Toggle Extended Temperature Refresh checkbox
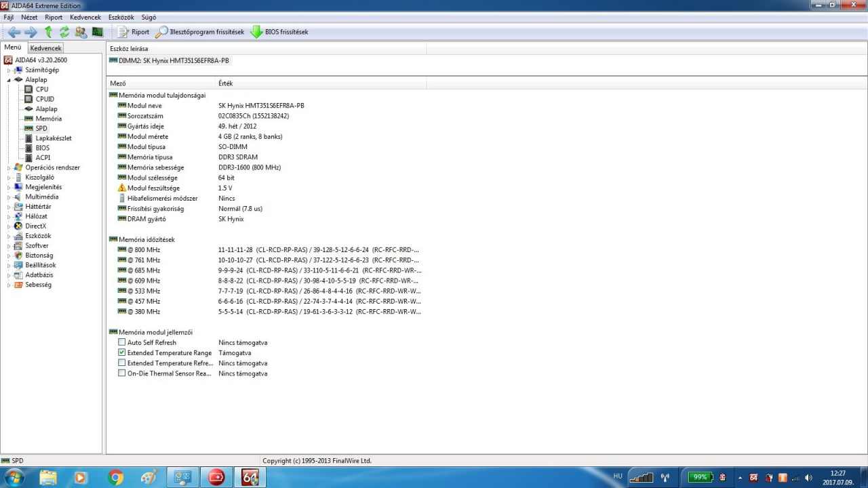This screenshot has height=488, width=868. click(122, 363)
